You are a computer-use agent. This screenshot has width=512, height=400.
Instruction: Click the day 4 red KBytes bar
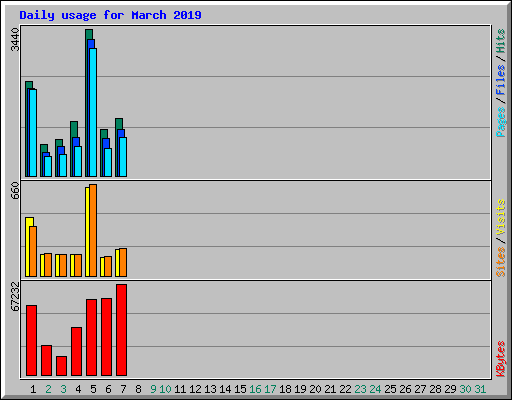[76, 351]
